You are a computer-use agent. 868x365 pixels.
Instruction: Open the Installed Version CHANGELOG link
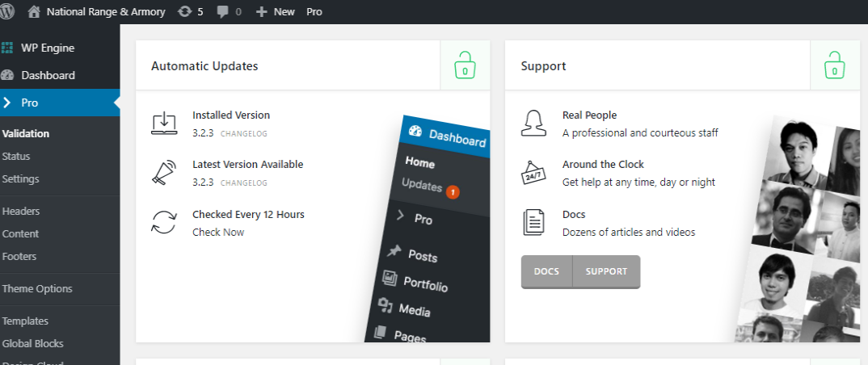[243, 134]
